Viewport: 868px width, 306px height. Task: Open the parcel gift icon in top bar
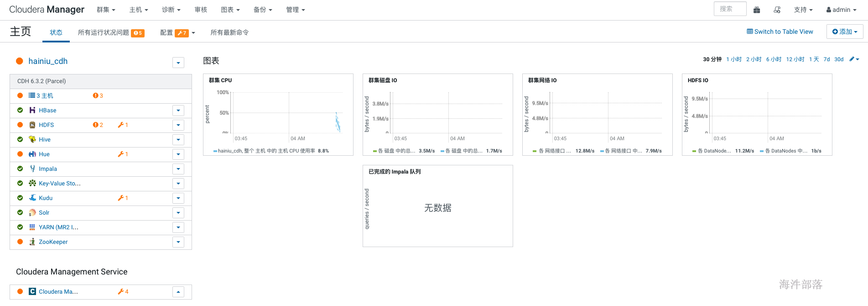pyautogui.click(x=757, y=10)
